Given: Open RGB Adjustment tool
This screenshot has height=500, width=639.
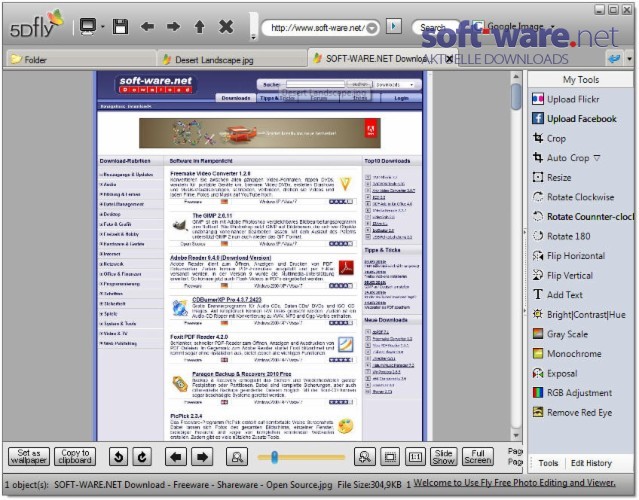Looking at the screenshot, I should click(x=572, y=392).
